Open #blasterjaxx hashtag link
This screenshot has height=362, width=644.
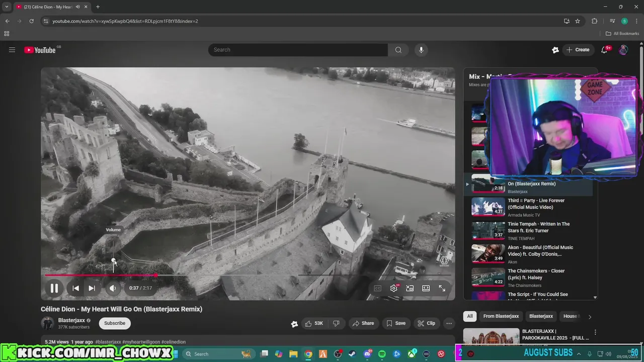(x=108, y=342)
